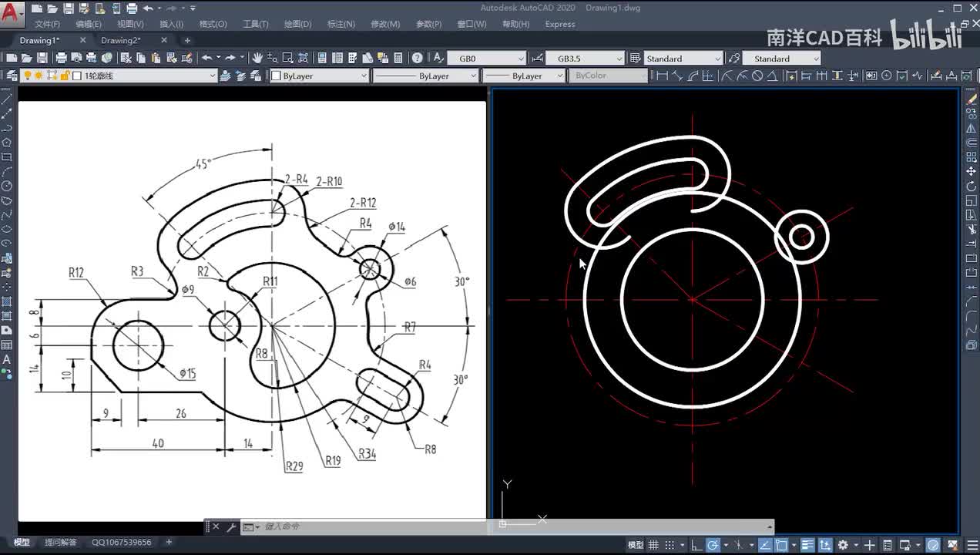Expand the undo history dropdown arrow
Image resolution: width=980 pixels, height=555 pixels.
click(x=218, y=58)
